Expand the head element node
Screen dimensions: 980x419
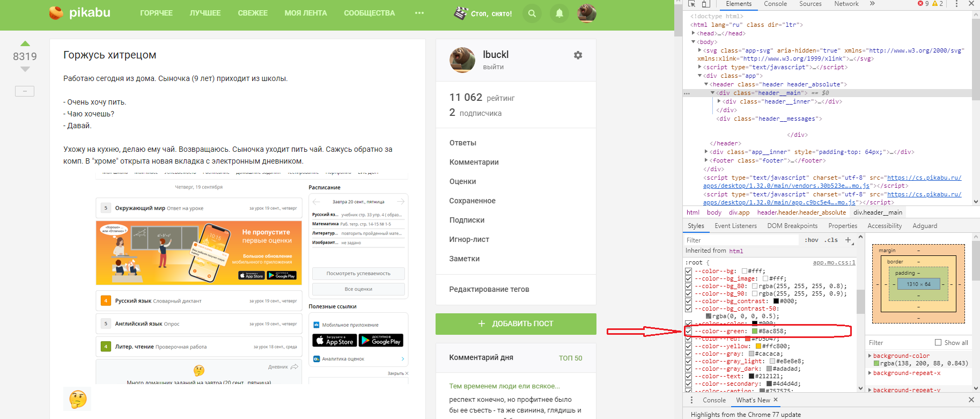click(x=693, y=33)
